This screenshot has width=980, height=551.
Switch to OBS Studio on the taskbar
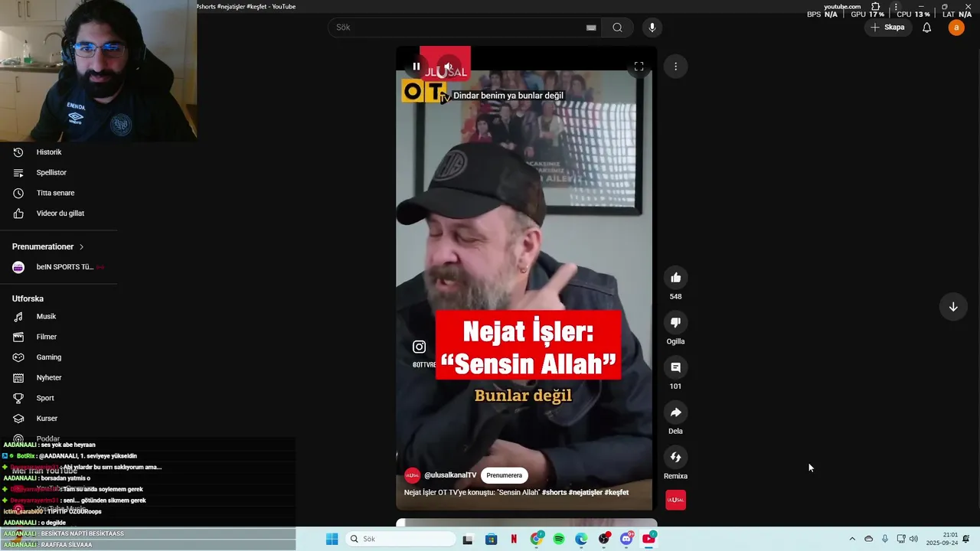click(x=604, y=539)
